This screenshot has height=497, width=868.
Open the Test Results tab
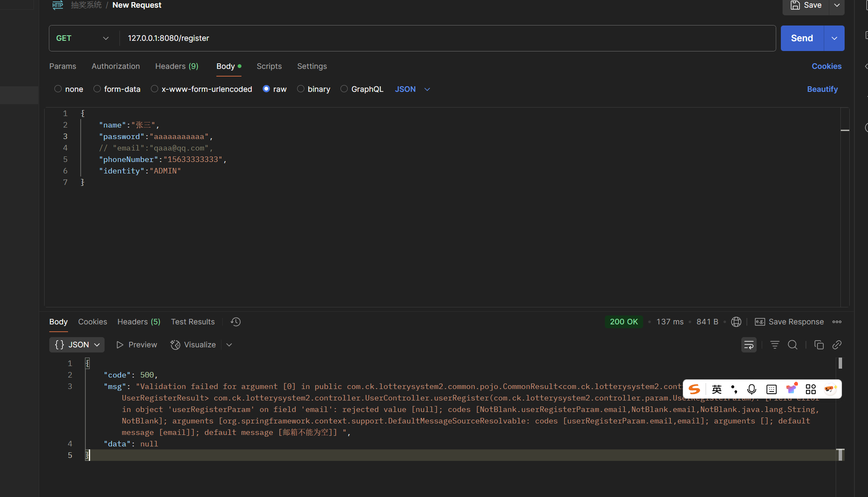click(193, 322)
